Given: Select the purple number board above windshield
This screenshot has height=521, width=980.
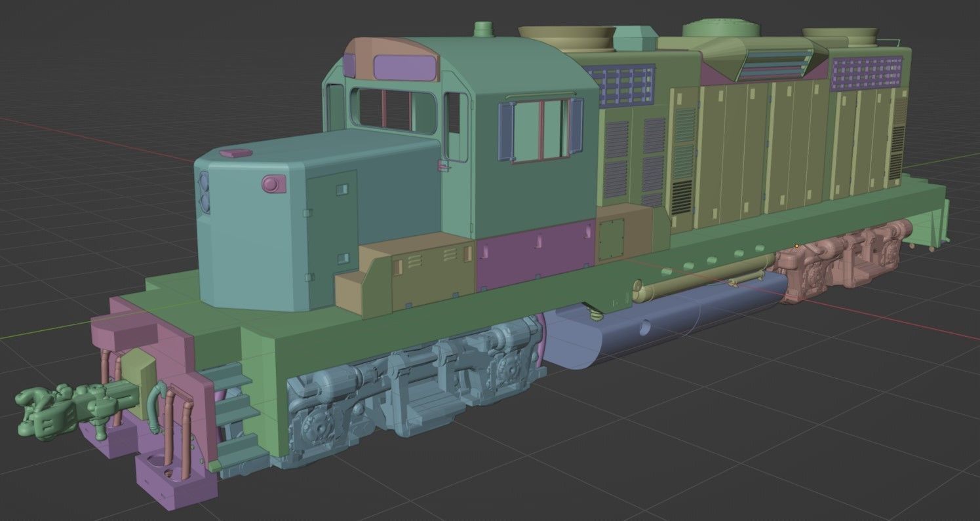Looking at the screenshot, I should (x=406, y=68).
